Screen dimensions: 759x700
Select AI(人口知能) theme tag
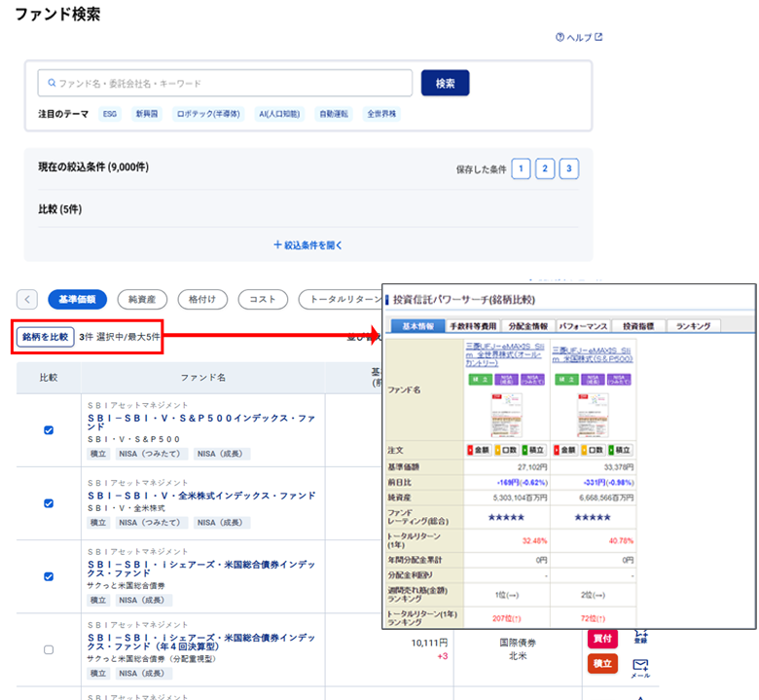(279, 114)
